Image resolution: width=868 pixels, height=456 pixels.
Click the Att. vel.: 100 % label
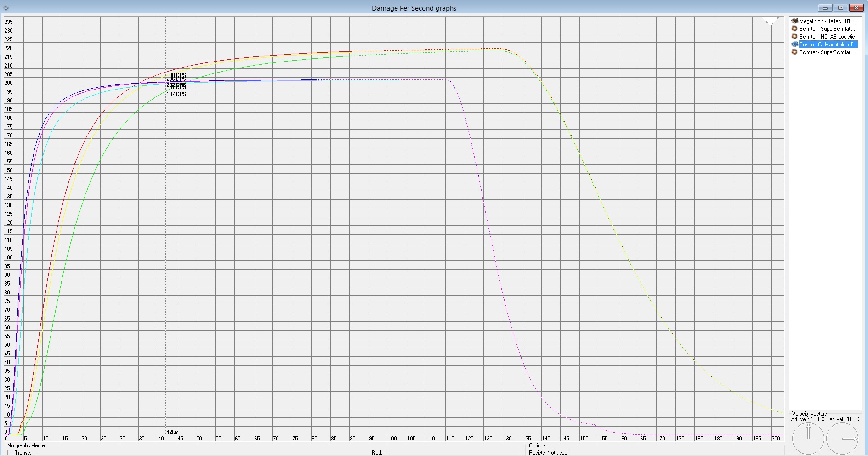point(808,419)
